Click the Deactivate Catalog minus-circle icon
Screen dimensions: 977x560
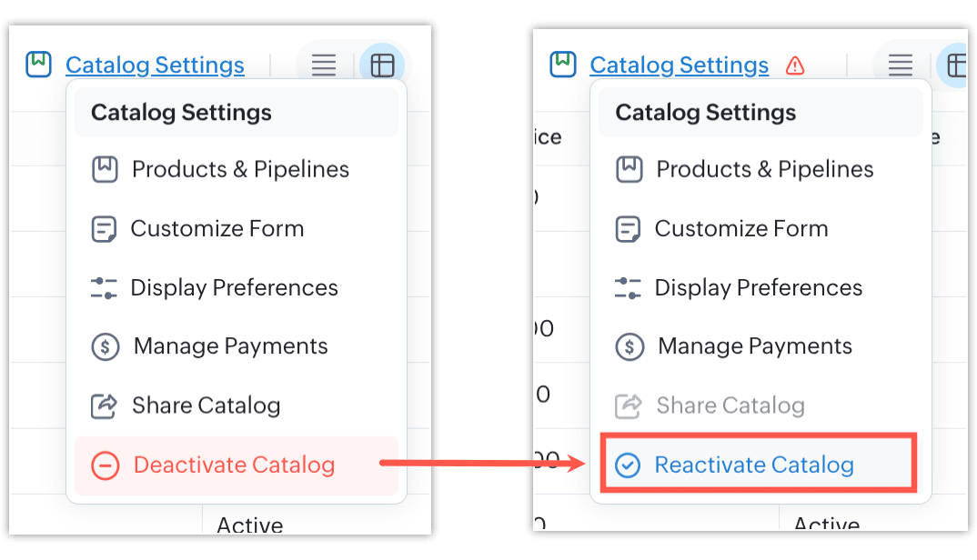106,465
